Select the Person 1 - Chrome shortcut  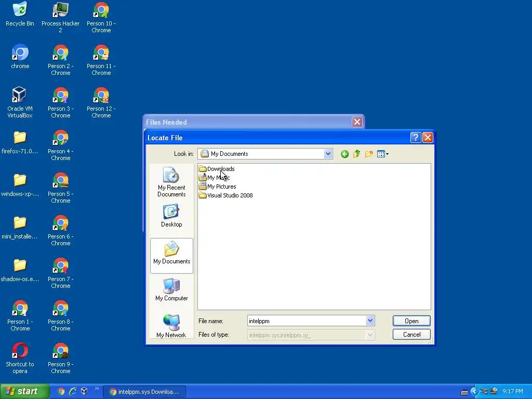pos(20,315)
